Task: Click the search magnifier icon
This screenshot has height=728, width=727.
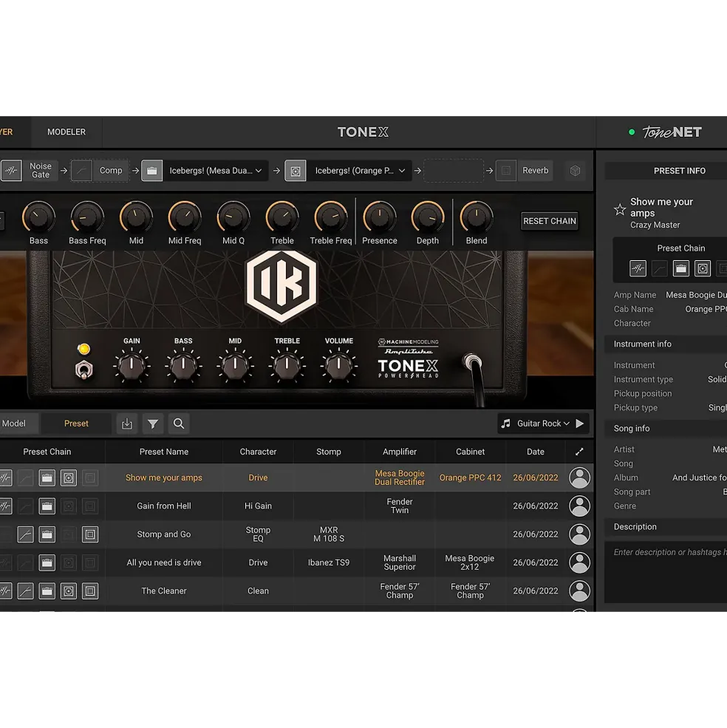Action: [179, 423]
